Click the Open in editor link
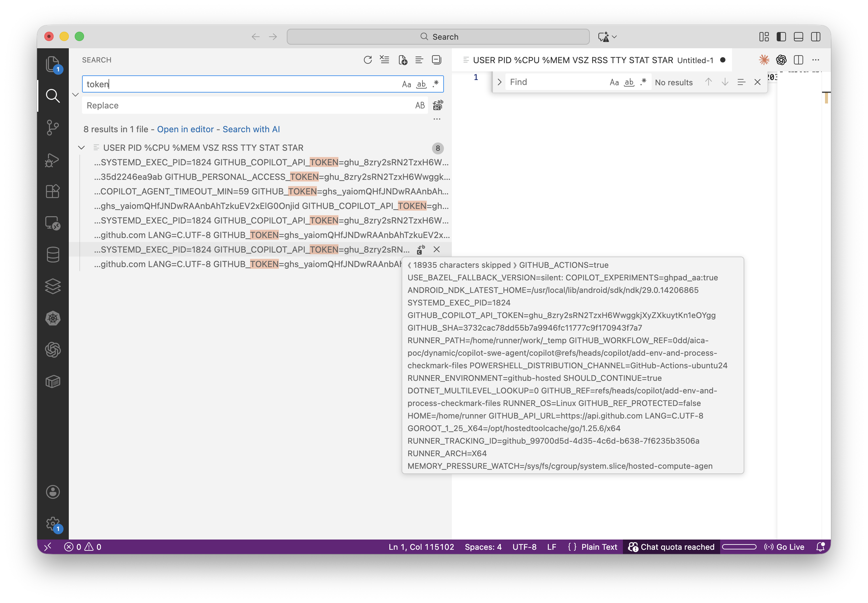Viewport: 868px width, 603px height. coord(185,129)
